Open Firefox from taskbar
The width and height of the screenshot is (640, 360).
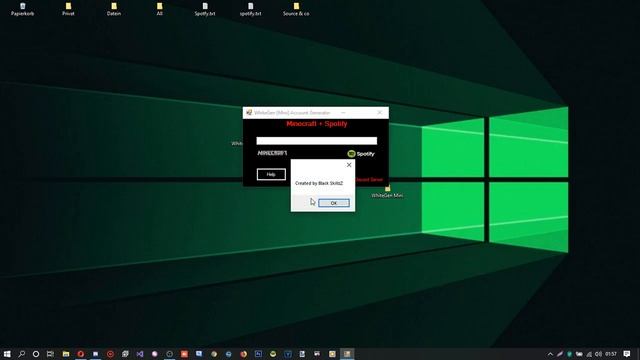tap(243, 354)
